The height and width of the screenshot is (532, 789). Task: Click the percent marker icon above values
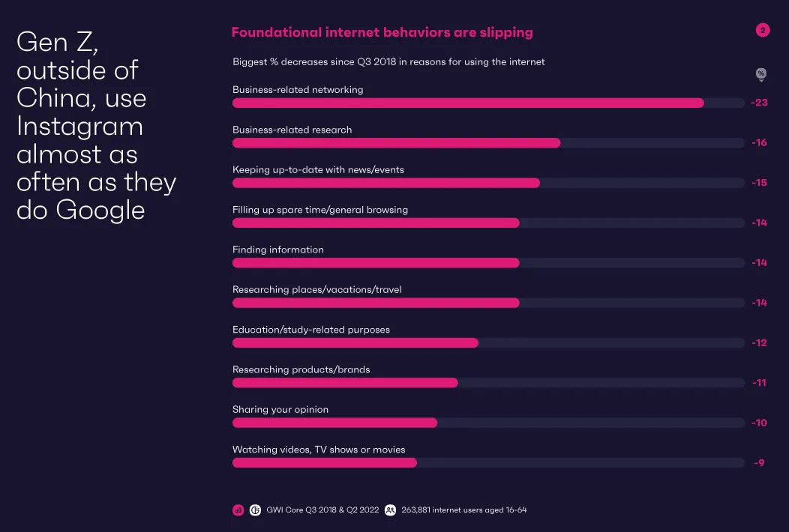coord(760,74)
